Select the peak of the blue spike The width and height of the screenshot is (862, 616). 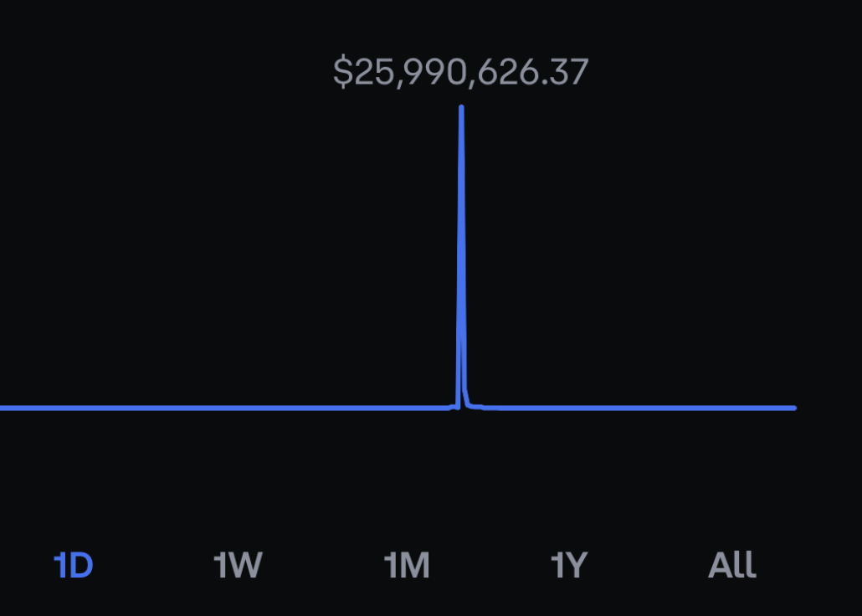pos(461,108)
